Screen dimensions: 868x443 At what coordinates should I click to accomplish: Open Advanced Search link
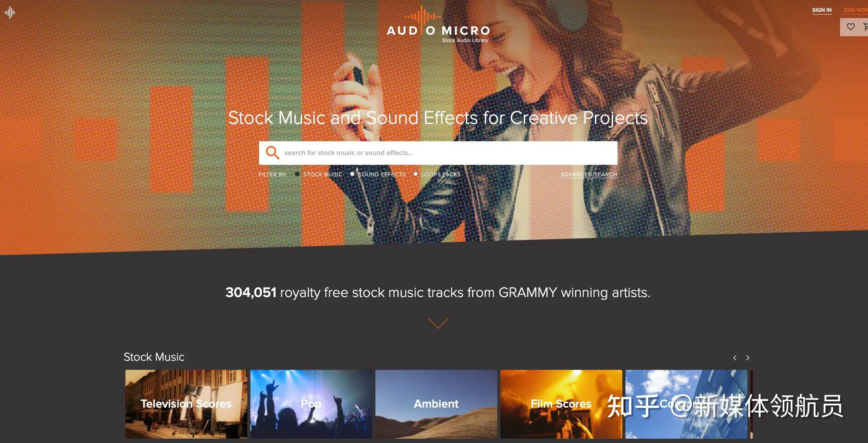(x=589, y=174)
